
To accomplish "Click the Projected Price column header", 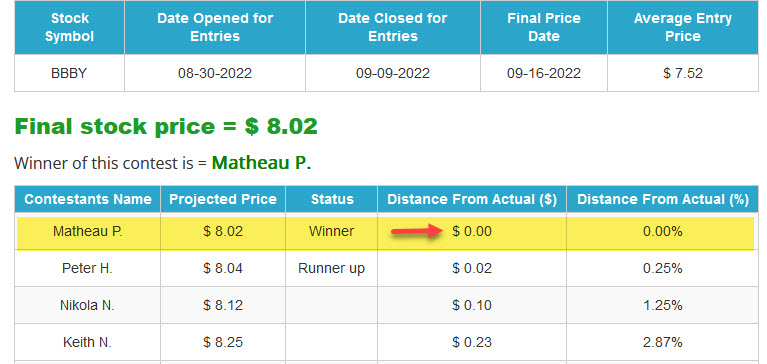I will 223,199.
